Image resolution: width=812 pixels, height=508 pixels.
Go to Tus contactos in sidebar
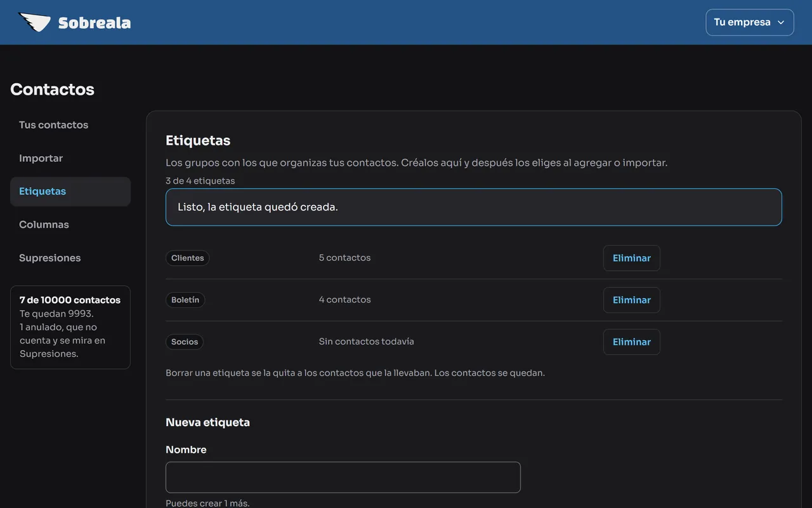pyautogui.click(x=70, y=125)
